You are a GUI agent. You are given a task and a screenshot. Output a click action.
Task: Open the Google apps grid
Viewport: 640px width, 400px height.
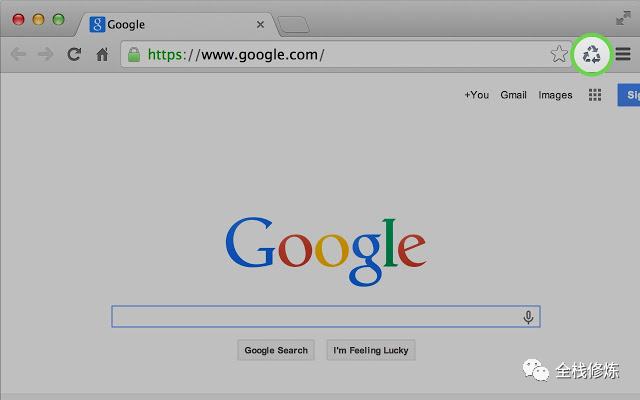tap(595, 95)
